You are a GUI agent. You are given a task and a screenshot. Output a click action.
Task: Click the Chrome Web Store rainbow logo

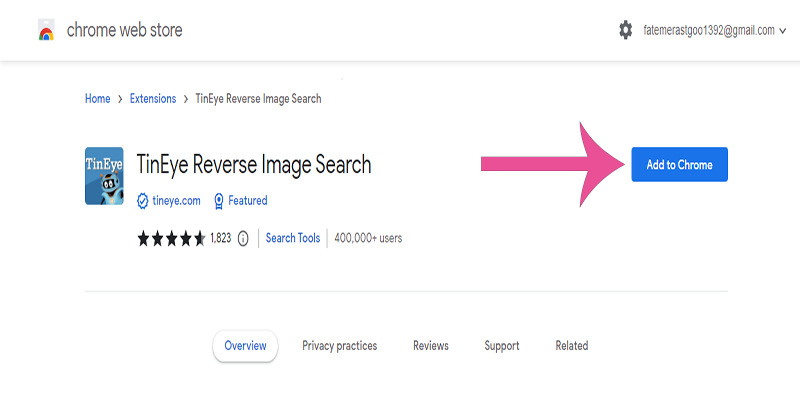click(46, 30)
